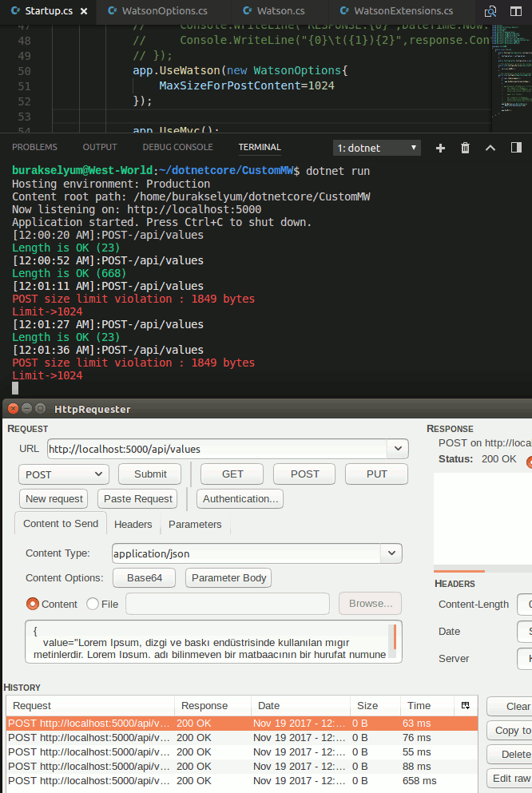Kill the terminal using the trash icon

[466, 148]
